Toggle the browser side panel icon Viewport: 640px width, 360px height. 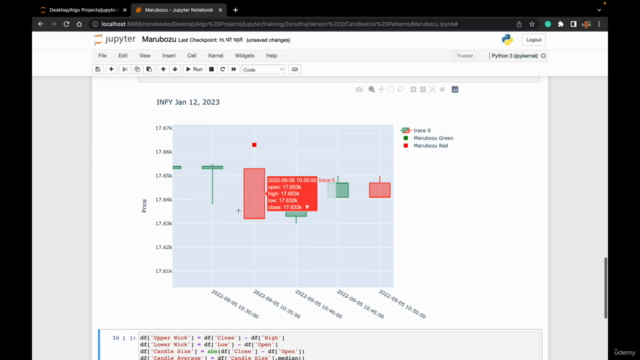(x=573, y=24)
